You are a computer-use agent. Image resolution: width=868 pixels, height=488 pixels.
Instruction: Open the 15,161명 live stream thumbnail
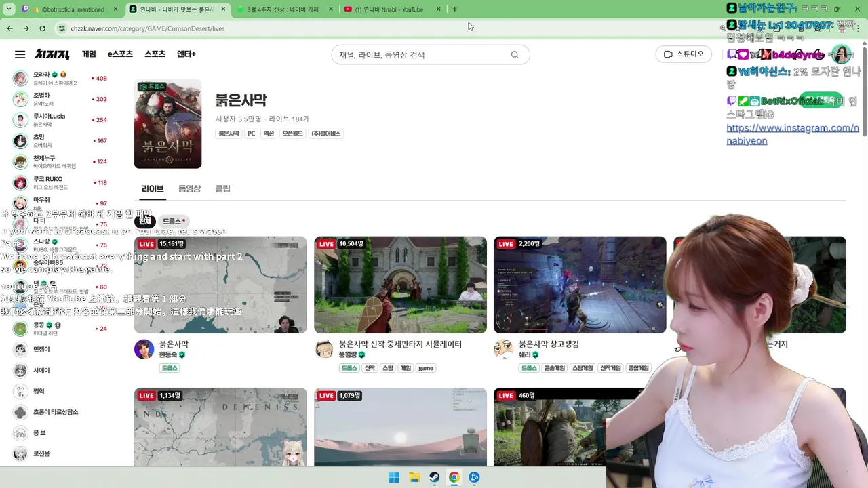[220, 285]
